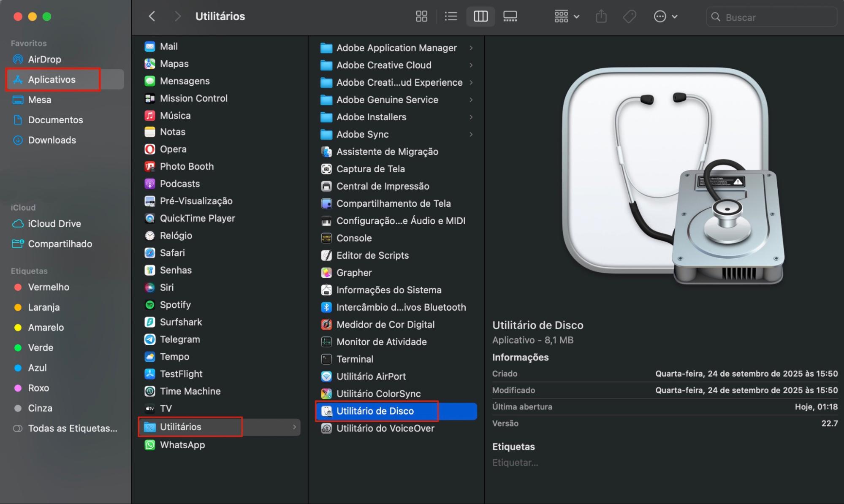Screen dimensions: 844x504
Task: Open the More actions ellipsis menu
Action: coord(665,16)
